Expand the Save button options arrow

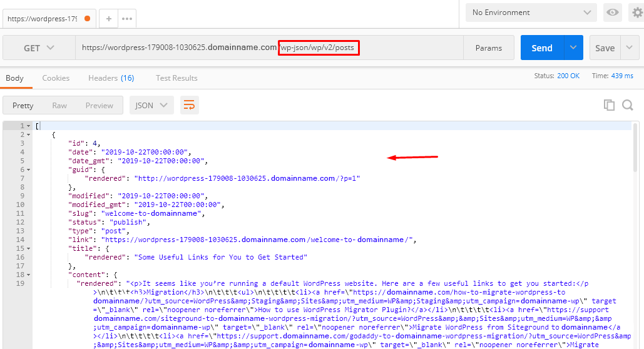[630, 48]
